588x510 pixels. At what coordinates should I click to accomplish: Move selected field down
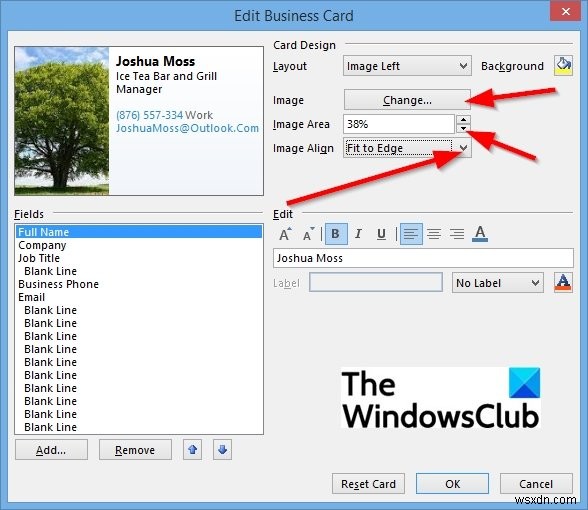pyautogui.click(x=222, y=449)
